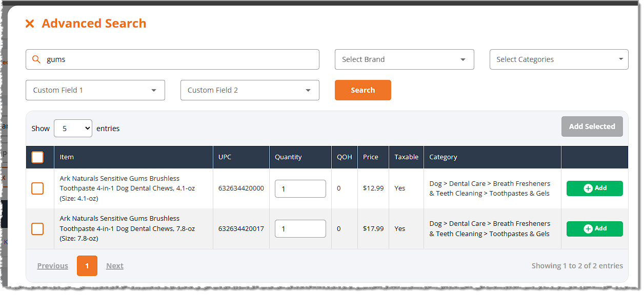Sort by the Taxable column header

point(407,157)
